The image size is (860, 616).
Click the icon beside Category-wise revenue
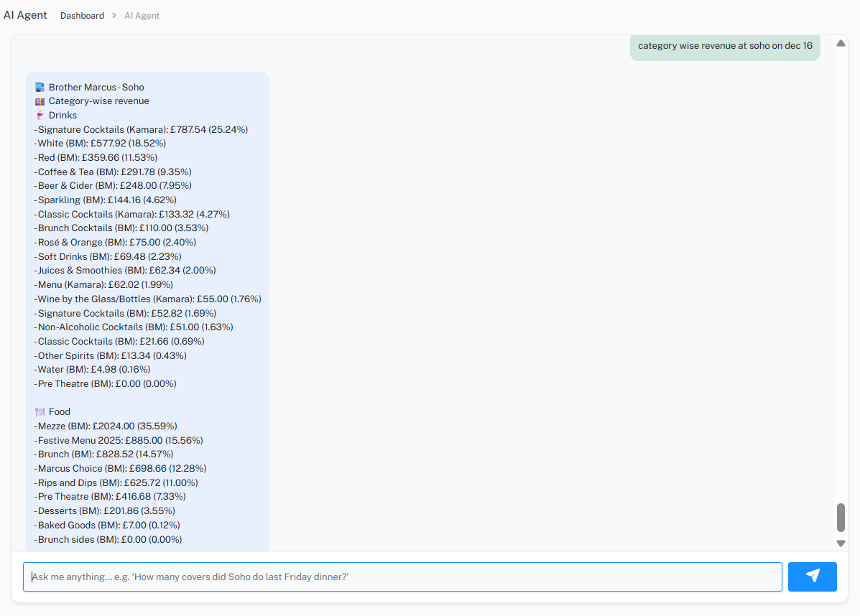40,101
